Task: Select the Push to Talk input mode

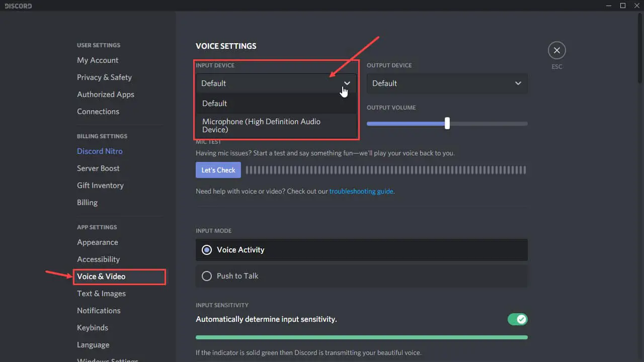Action: [361, 276]
